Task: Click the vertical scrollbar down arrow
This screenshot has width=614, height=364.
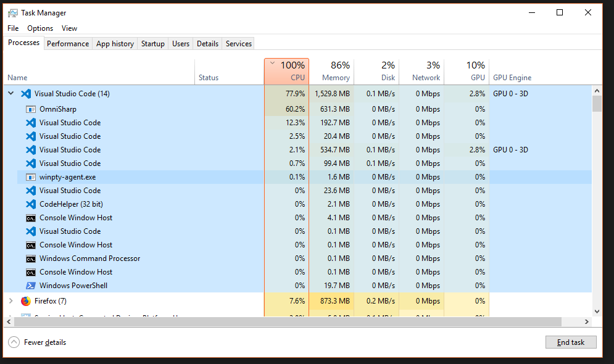Action: 597,312
